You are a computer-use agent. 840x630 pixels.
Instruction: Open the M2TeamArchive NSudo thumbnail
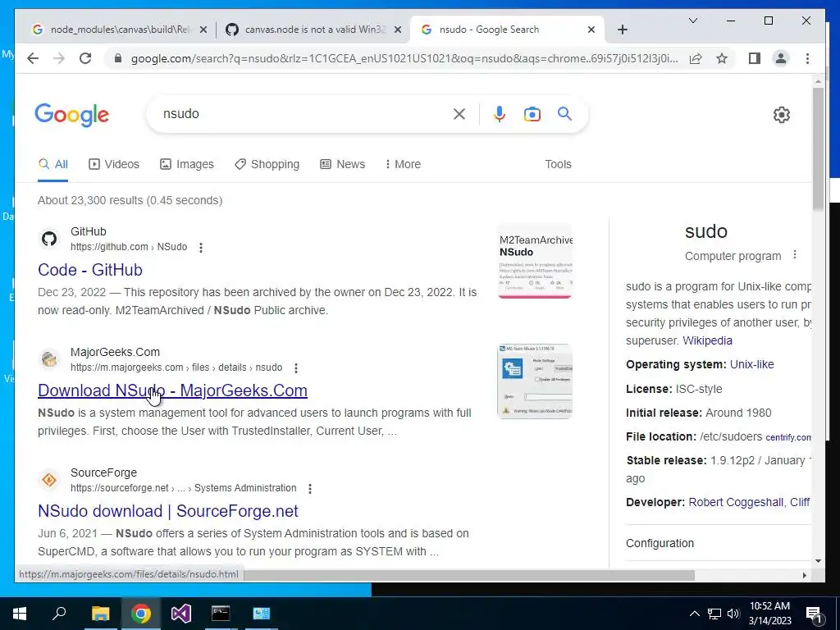(535, 261)
